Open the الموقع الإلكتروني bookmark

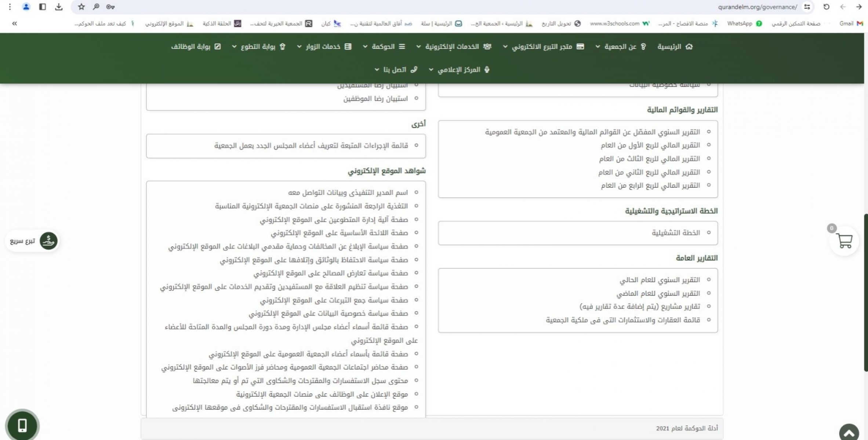pyautogui.click(x=169, y=23)
